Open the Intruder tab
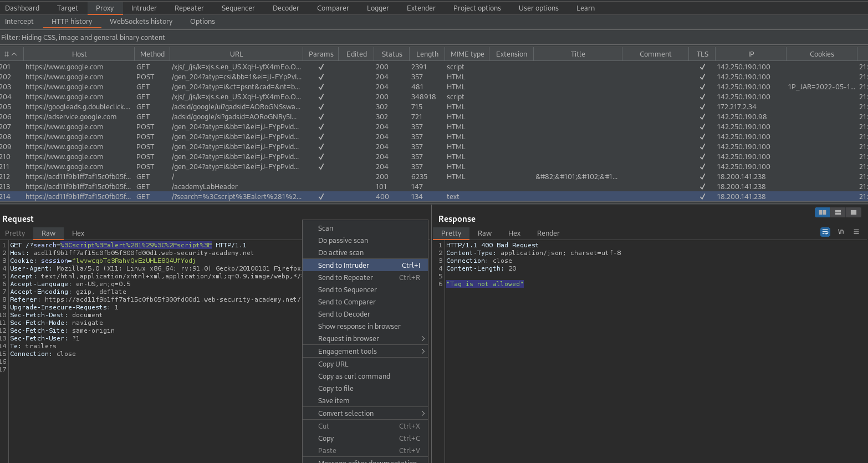Viewport: 868px width, 463px height. [144, 8]
